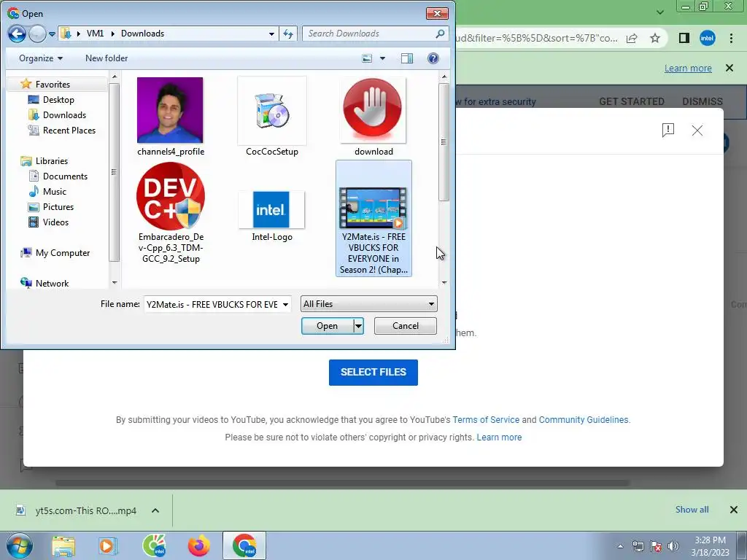Screen dimensions: 747x560
Task: Click the forward navigation arrow in the Open dialog
Action: 37,34
